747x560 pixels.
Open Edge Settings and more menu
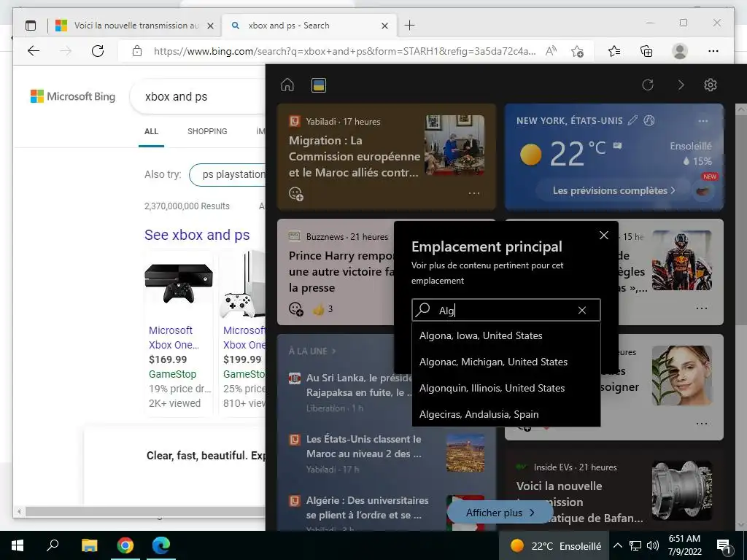(x=713, y=51)
